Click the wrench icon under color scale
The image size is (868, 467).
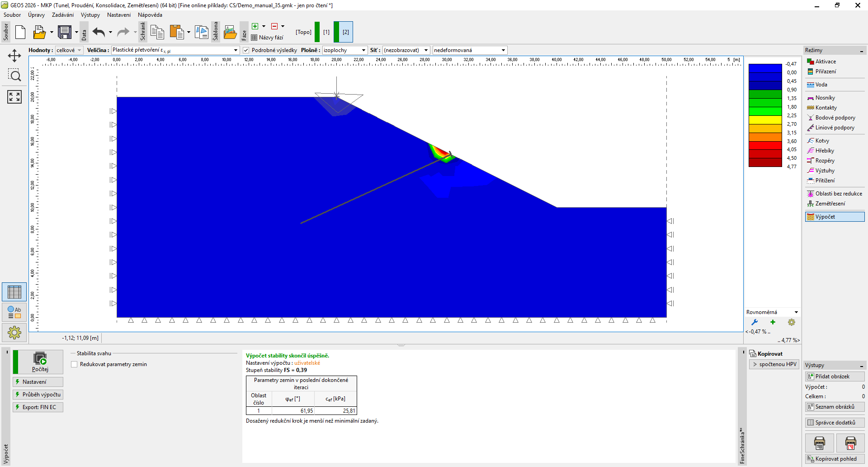[x=755, y=322]
